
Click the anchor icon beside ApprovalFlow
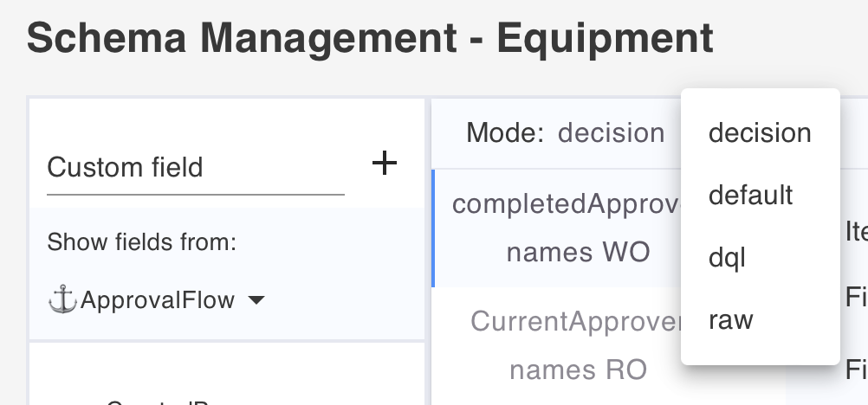pos(62,300)
